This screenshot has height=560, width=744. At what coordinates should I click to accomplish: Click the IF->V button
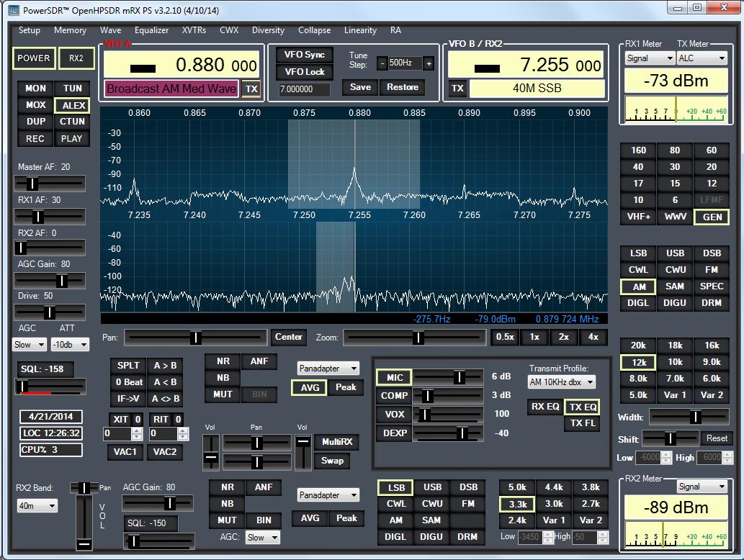pyautogui.click(x=128, y=399)
